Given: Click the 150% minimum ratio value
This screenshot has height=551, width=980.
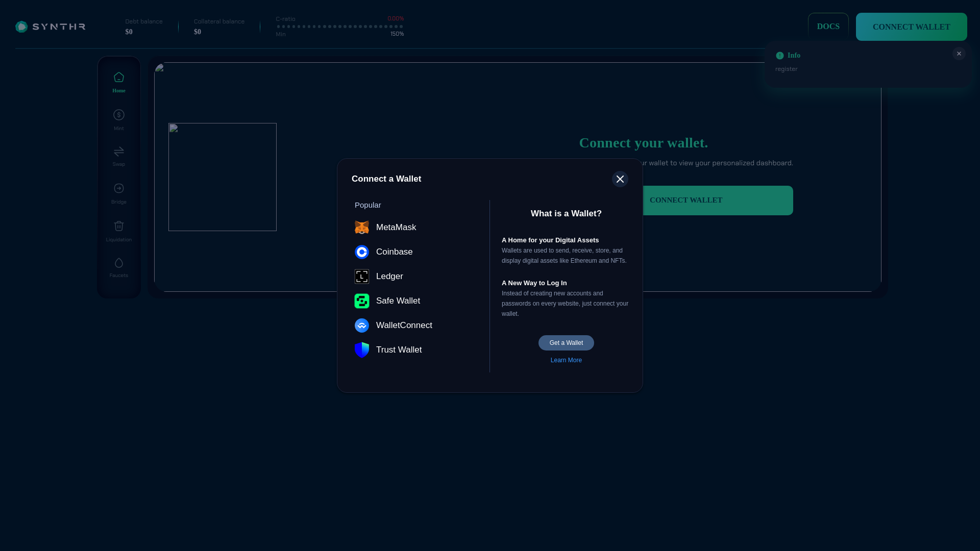Looking at the screenshot, I should click(x=397, y=34).
